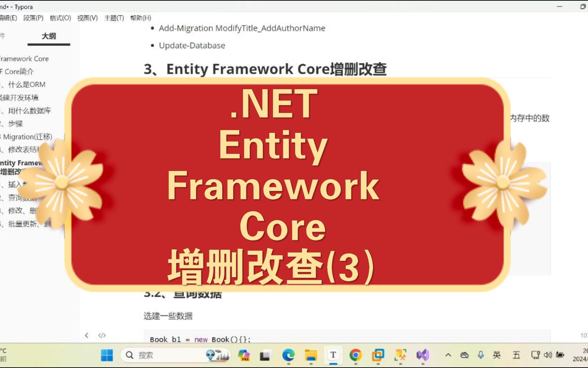Go to 搭建开发环境 outline entry
Image resolution: width=588 pixels, height=368 pixels.
(x=19, y=98)
